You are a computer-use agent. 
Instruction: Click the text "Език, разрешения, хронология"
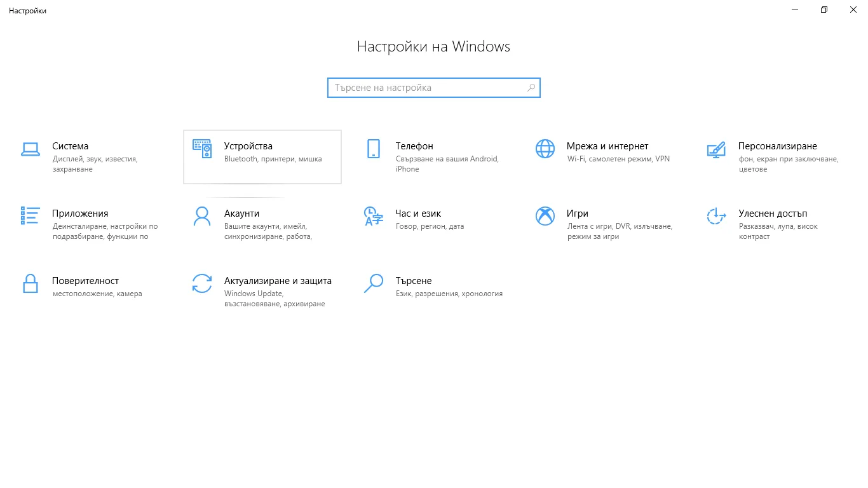pos(449,294)
